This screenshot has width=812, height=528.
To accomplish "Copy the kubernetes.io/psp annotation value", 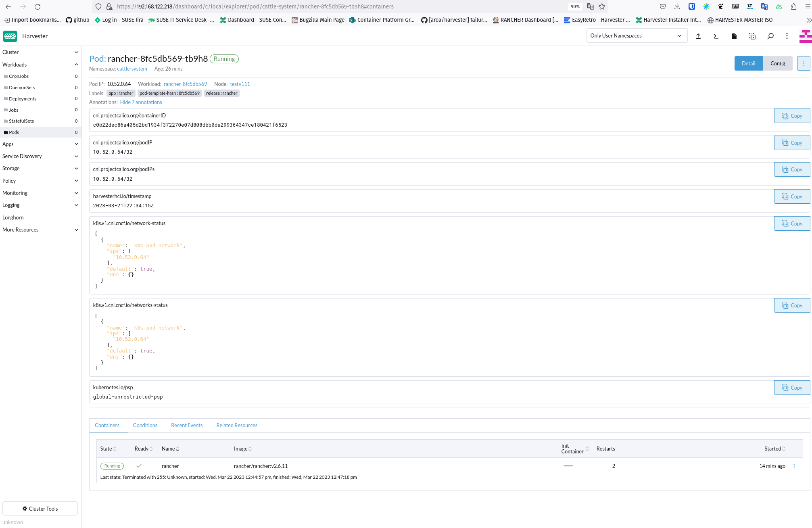I will [792, 387].
